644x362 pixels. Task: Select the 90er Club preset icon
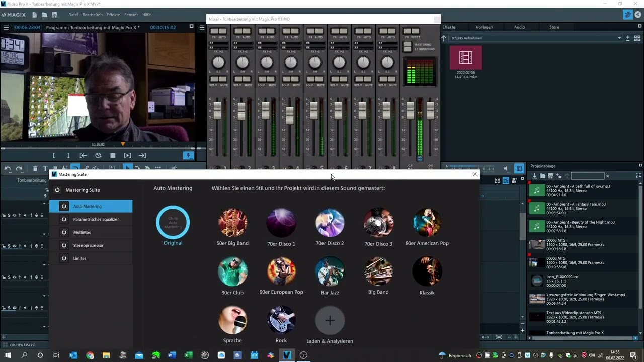point(232,271)
